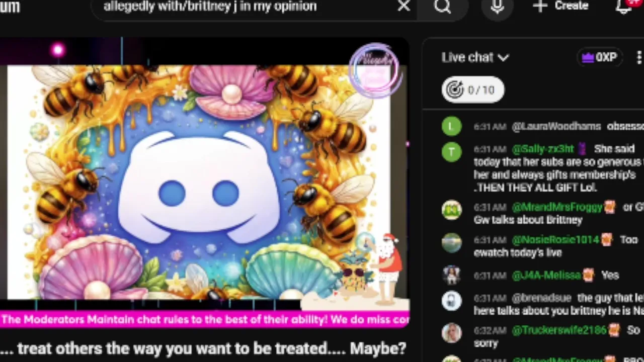The image size is (644, 362).
Task: Open the 0XP crown points badge
Action: coord(599,57)
